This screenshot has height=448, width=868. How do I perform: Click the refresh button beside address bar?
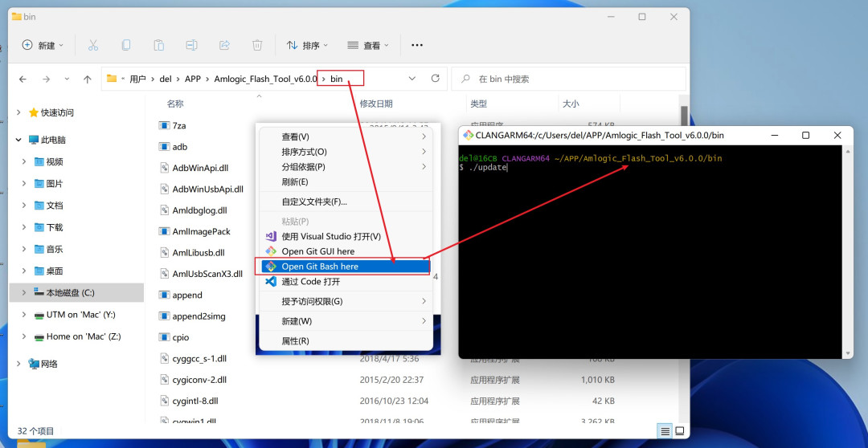435,79
